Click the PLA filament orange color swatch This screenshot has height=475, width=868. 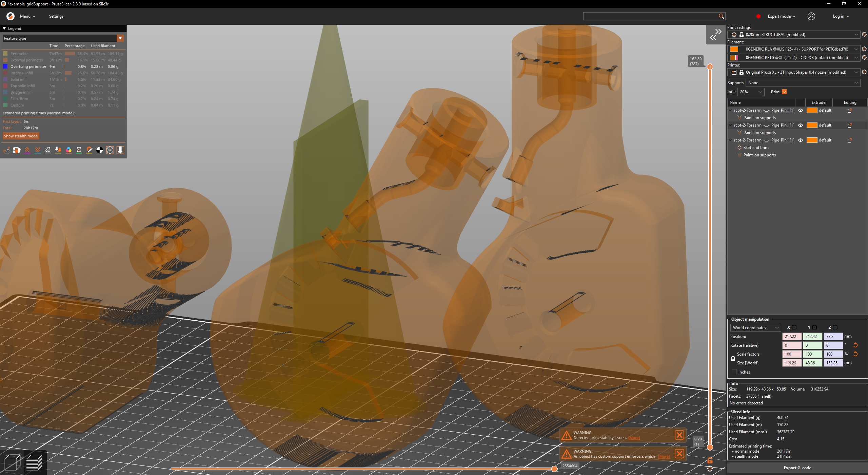coord(734,49)
